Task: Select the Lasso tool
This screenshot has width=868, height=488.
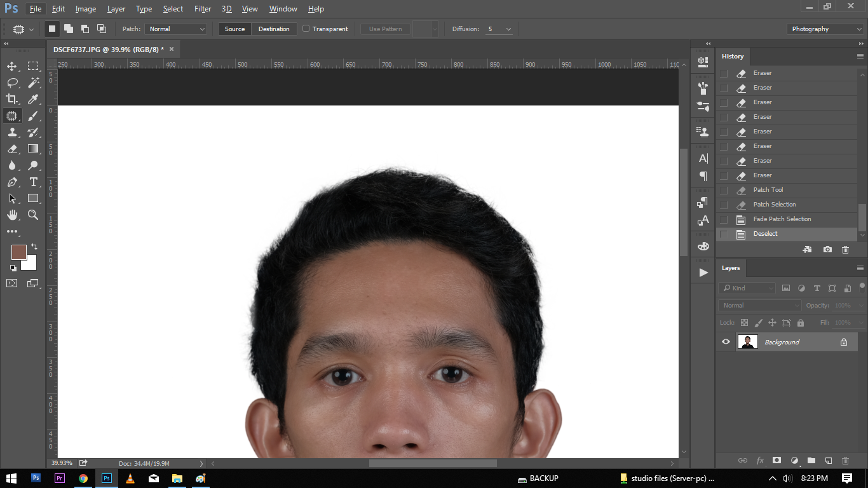Action: tap(12, 83)
